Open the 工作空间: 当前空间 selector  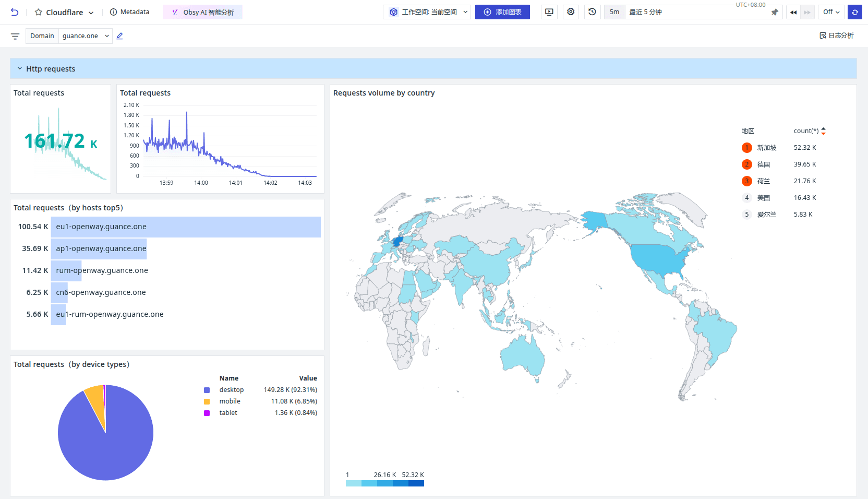pyautogui.click(x=427, y=11)
